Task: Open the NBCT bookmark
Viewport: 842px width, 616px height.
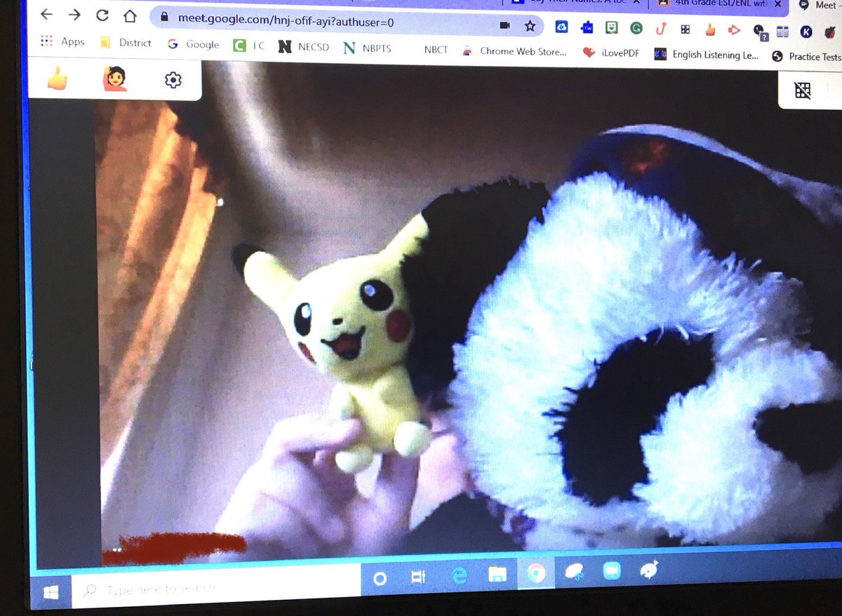Action: [436, 50]
